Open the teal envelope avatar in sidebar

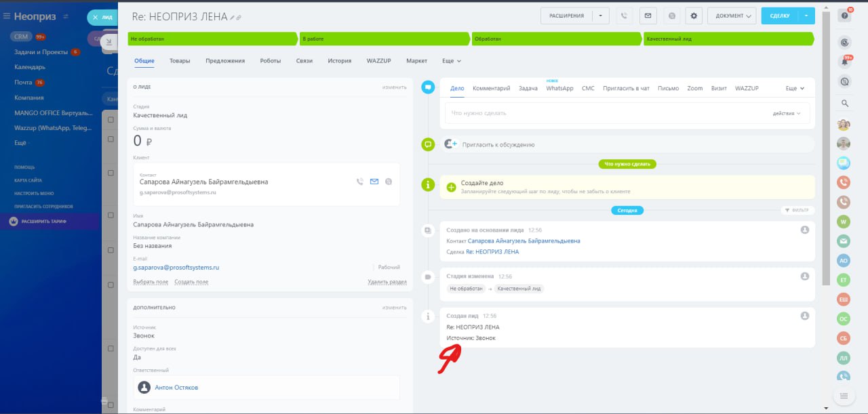coord(844,241)
